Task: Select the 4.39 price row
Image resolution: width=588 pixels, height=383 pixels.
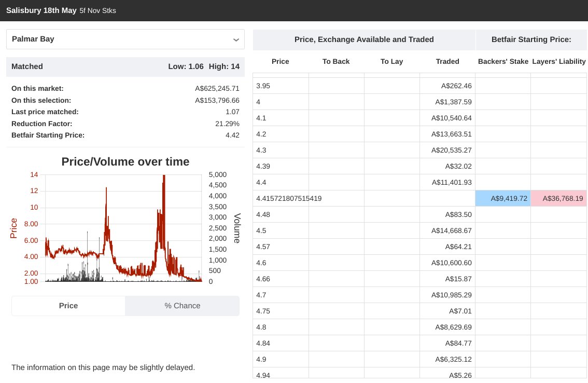Action: (419, 167)
